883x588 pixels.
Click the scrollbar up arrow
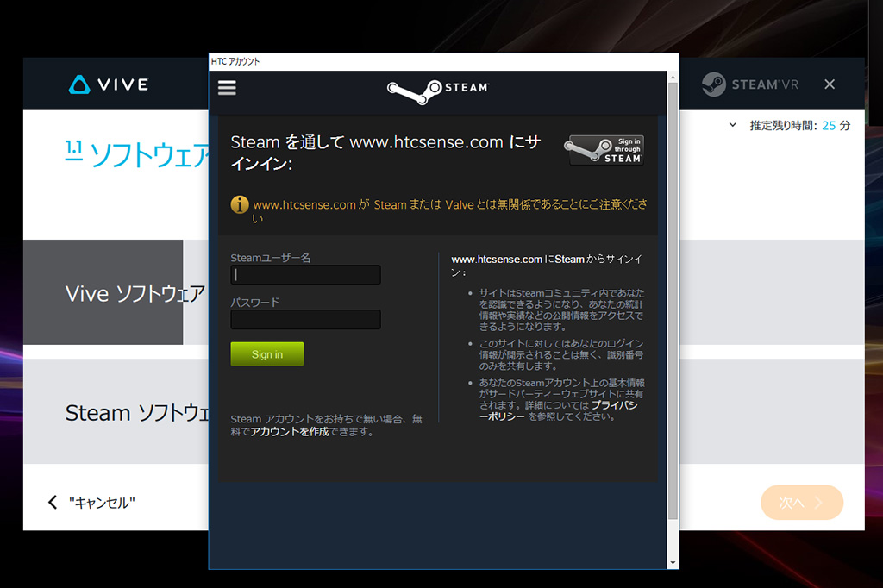coord(673,77)
